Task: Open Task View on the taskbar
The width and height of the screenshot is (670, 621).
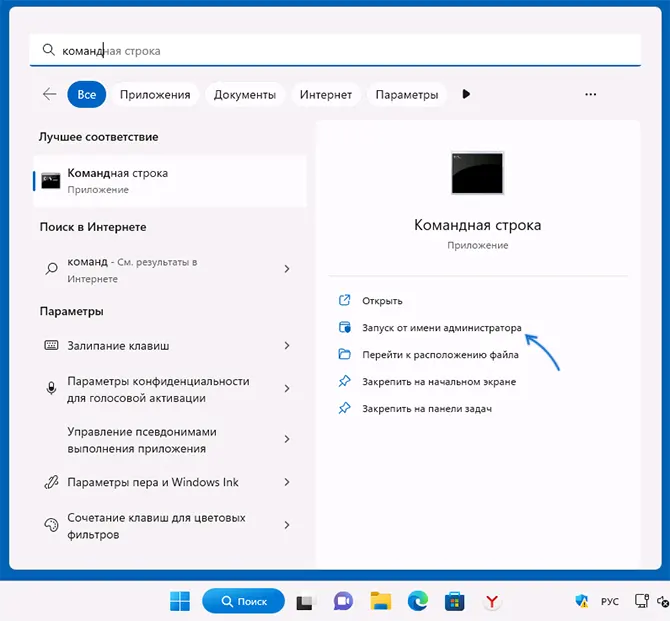Action: [305, 602]
